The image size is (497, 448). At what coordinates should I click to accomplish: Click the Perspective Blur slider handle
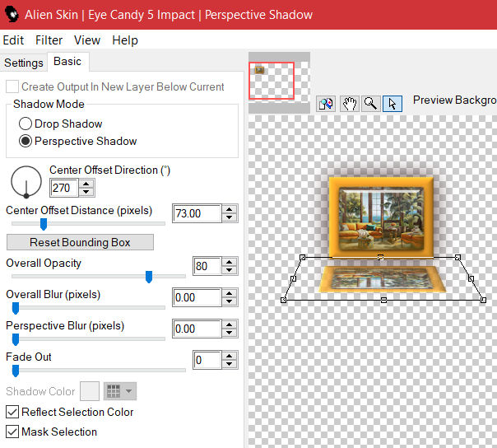coord(15,339)
